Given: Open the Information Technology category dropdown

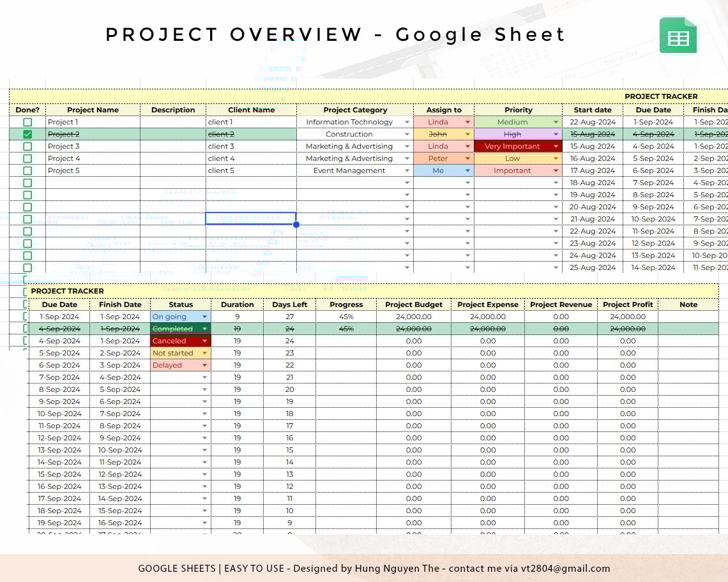Looking at the screenshot, I should click(x=407, y=122).
